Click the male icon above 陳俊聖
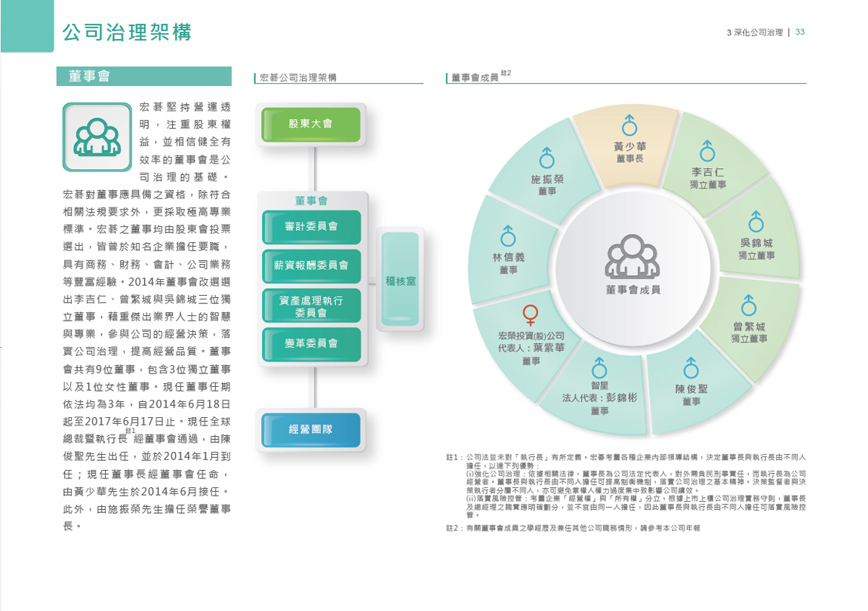Screen dimensions: 868x611 [691, 367]
